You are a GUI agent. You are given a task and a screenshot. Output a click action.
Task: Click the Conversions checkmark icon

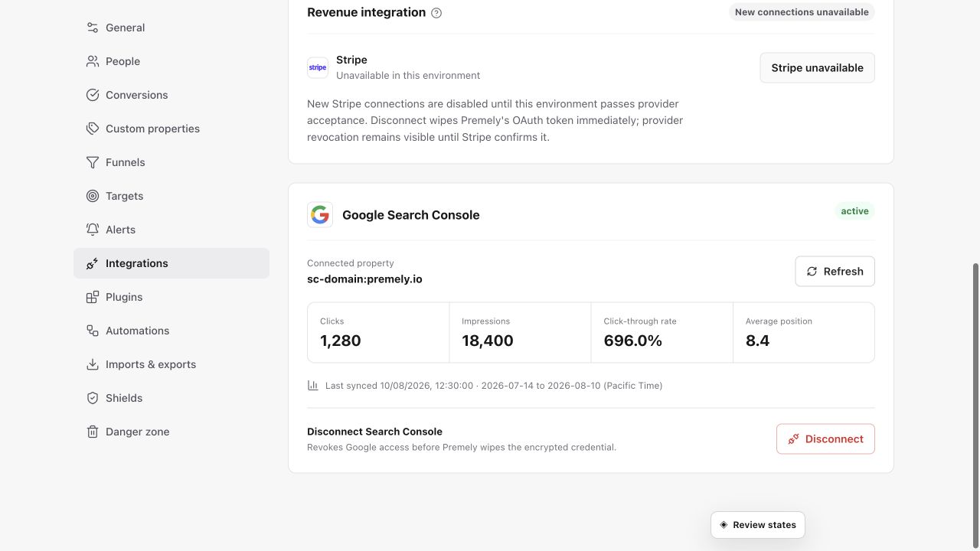coord(93,95)
